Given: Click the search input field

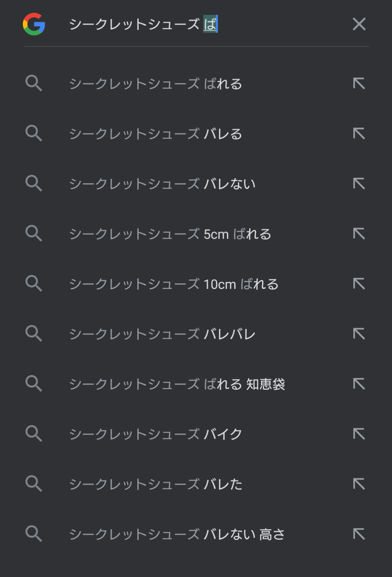Looking at the screenshot, I should (x=204, y=24).
